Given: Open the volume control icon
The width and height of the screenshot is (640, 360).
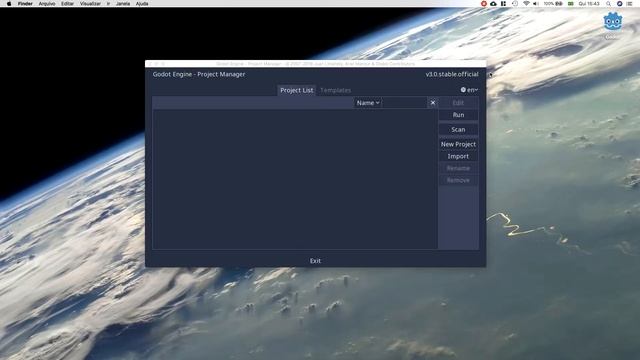Looking at the screenshot, I should 536,4.
